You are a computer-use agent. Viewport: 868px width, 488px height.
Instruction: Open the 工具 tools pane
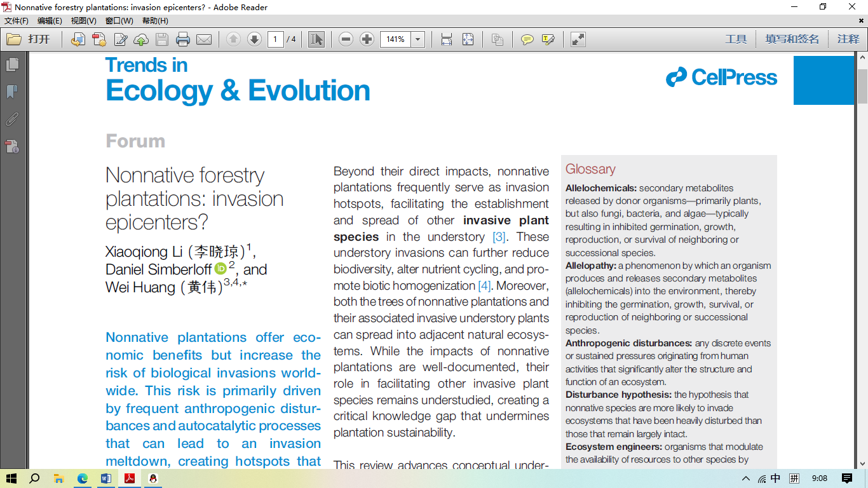(736, 39)
